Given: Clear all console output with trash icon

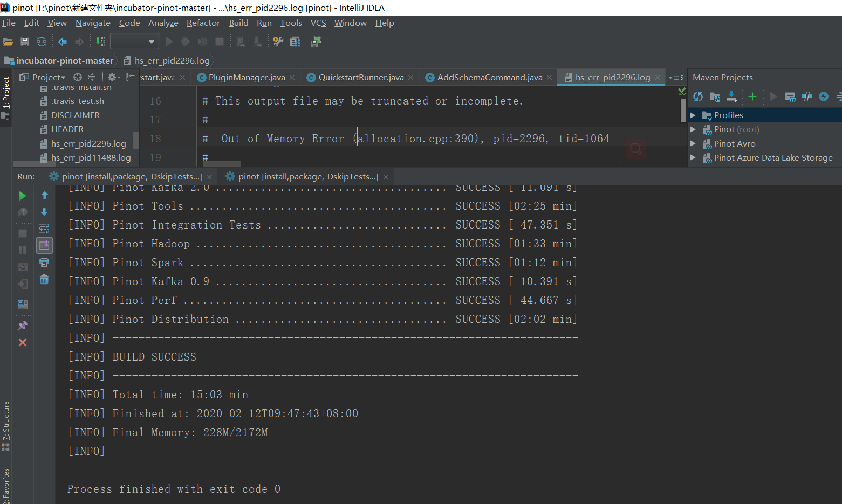Looking at the screenshot, I should click(44, 279).
